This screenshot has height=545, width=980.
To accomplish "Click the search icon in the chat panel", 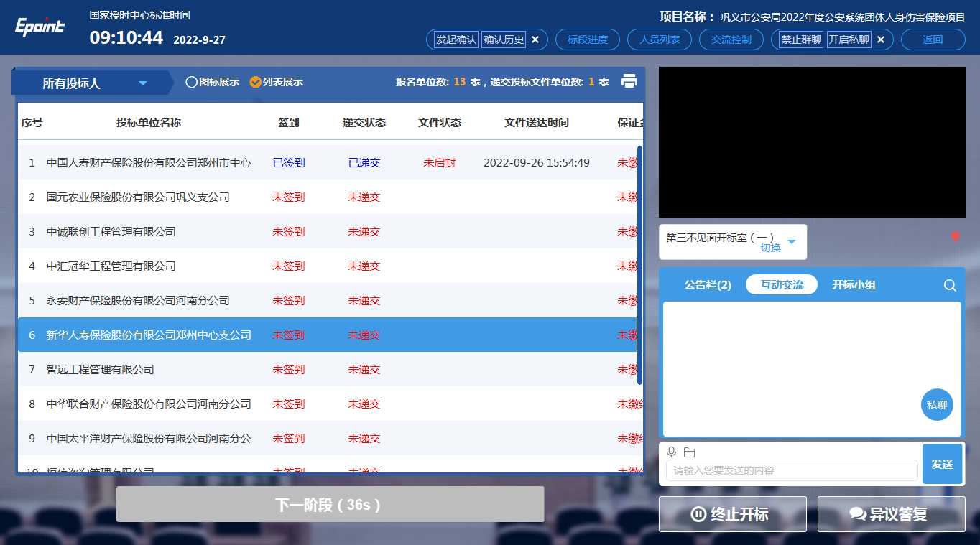I will click(950, 285).
